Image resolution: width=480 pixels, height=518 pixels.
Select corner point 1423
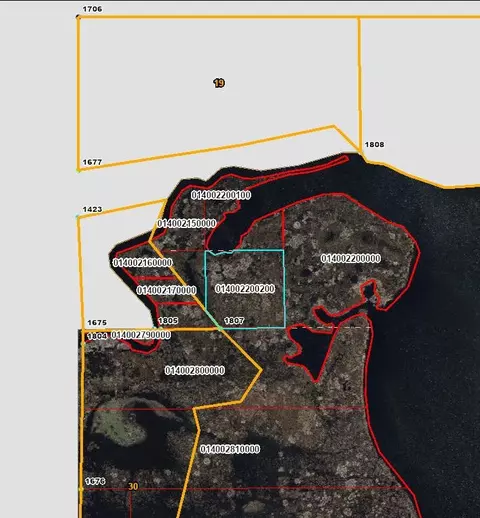coord(92,209)
